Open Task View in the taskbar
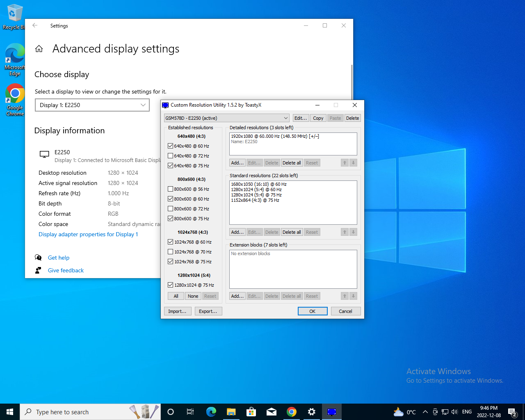 190,412
